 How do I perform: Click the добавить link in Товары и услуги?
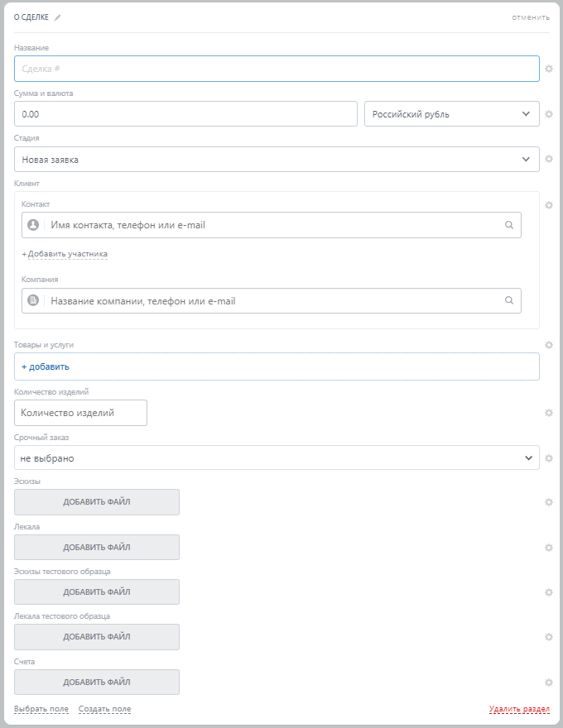[46, 366]
